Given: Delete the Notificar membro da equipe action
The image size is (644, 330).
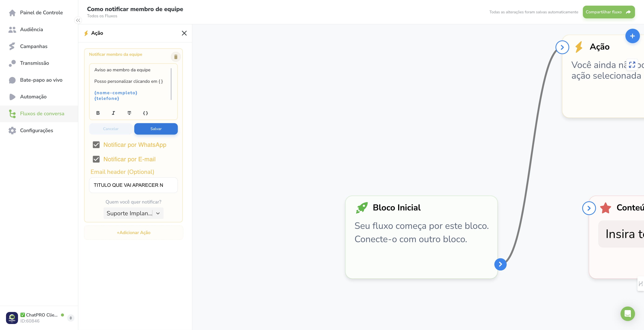Looking at the screenshot, I should (176, 57).
